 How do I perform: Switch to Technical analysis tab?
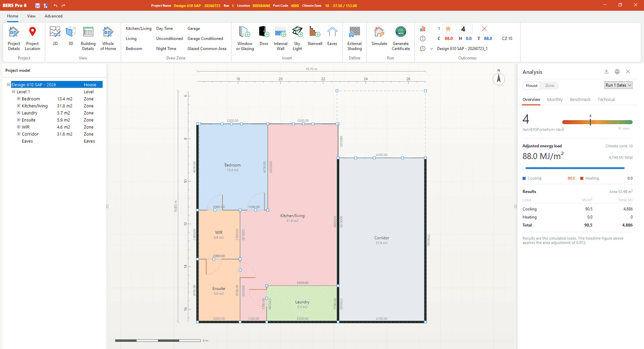606,100
